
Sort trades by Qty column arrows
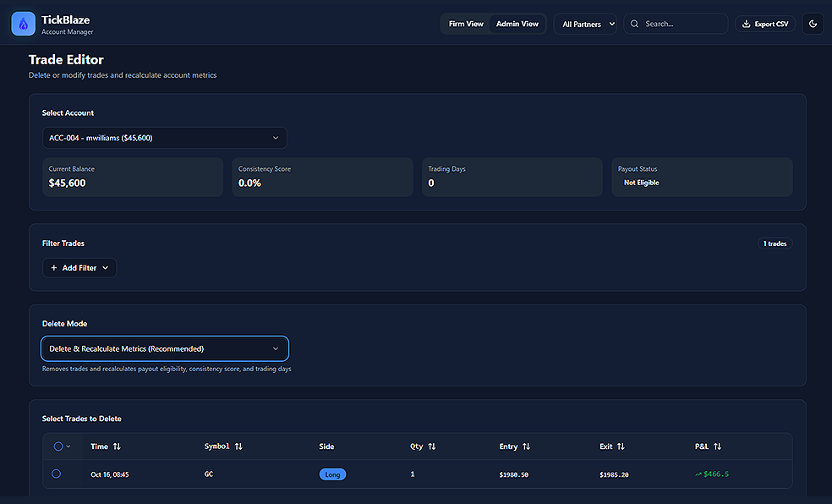[432, 446]
